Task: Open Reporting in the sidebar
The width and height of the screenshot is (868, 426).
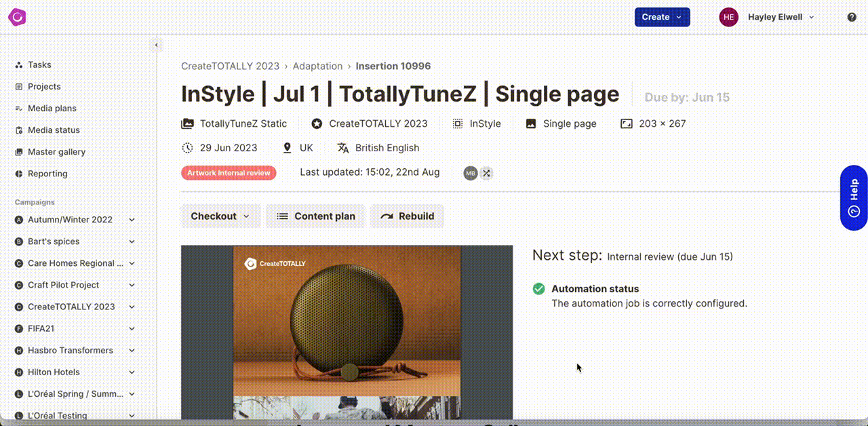Action: [47, 174]
